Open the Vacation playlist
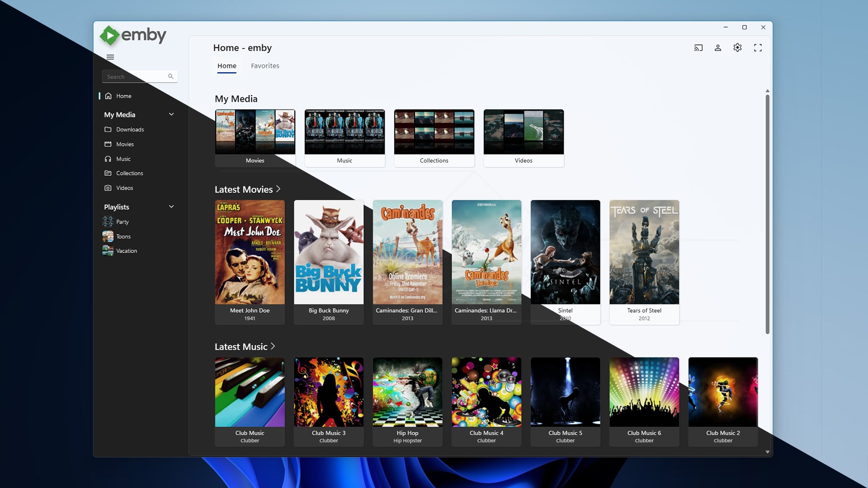The width and height of the screenshot is (868, 488). 126,250
